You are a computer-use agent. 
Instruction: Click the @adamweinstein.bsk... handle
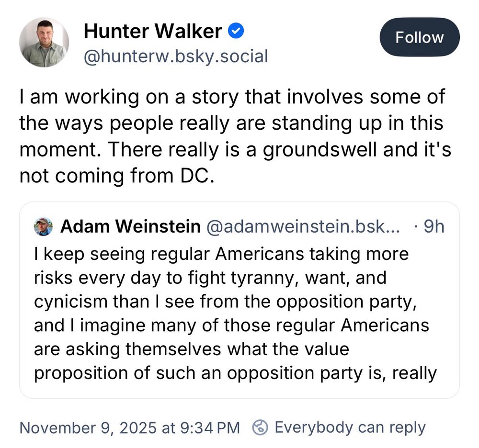pos(302,226)
